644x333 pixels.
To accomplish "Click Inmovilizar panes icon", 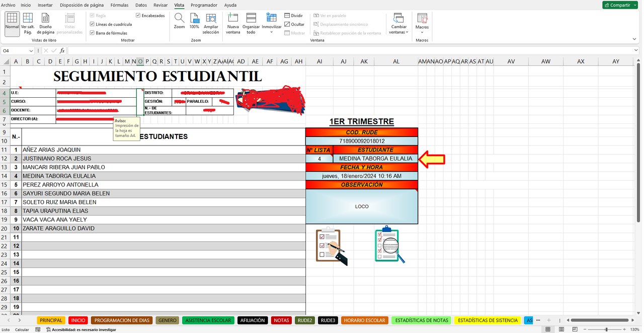I will pyautogui.click(x=271, y=18).
